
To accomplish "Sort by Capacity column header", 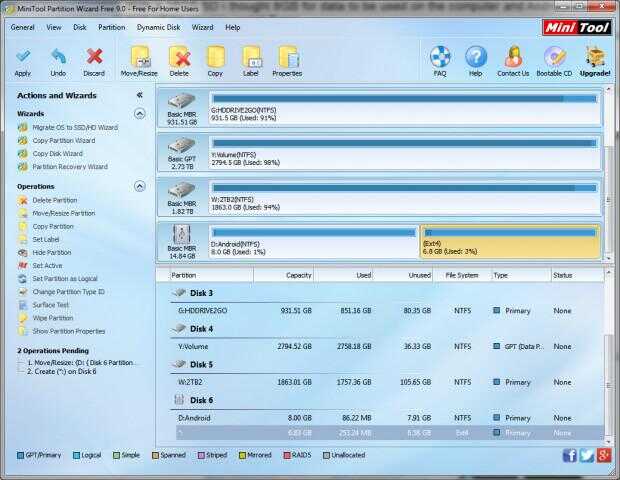I will tap(284, 275).
